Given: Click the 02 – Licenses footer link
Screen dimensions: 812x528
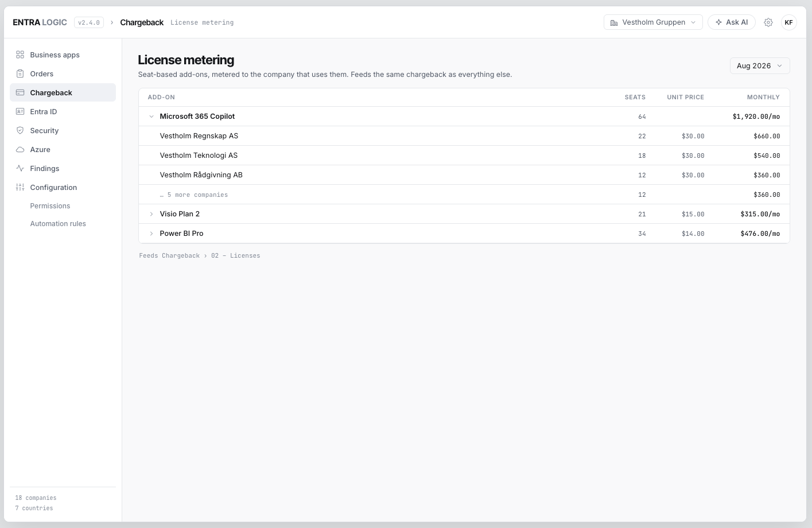Looking at the screenshot, I should click(x=235, y=256).
